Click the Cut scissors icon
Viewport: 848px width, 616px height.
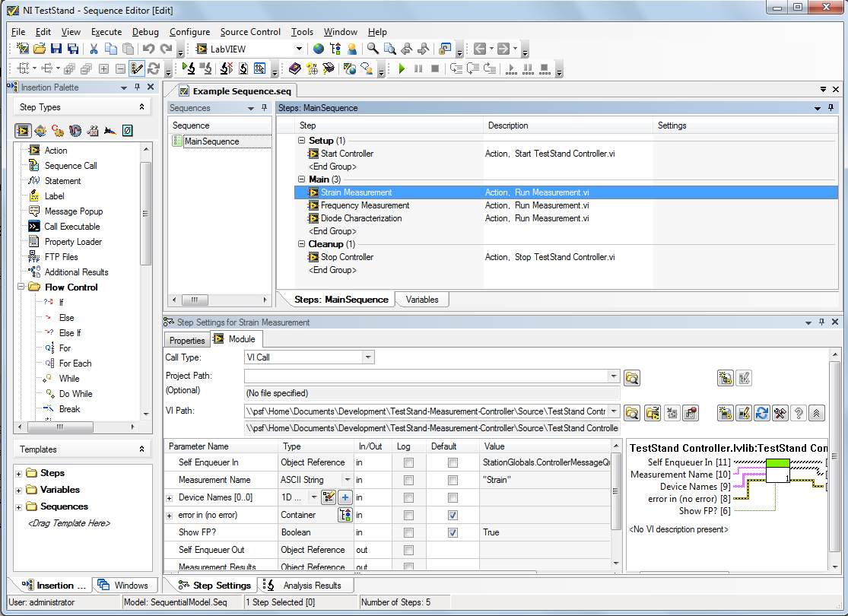(94, 49)
